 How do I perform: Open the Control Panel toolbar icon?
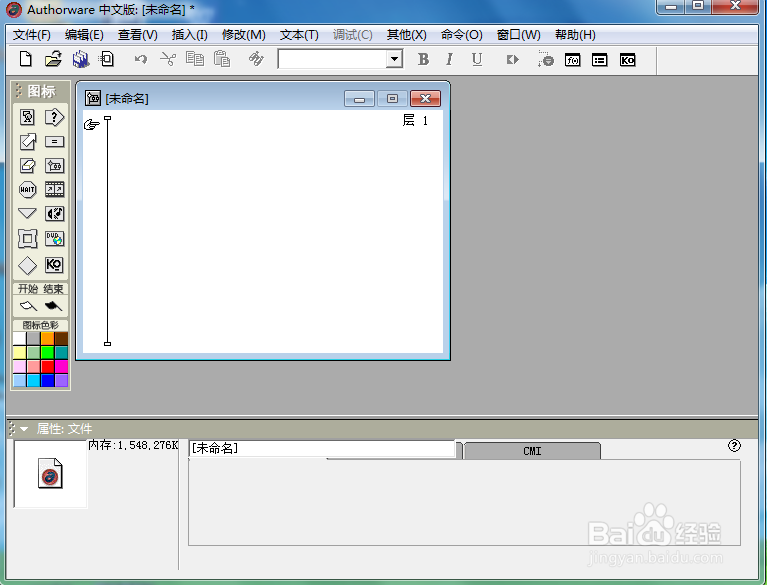tap(545, 59)
